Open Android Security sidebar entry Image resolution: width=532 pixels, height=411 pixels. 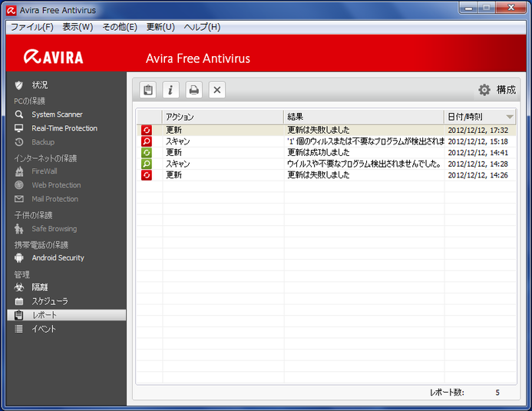pos(58,258)
